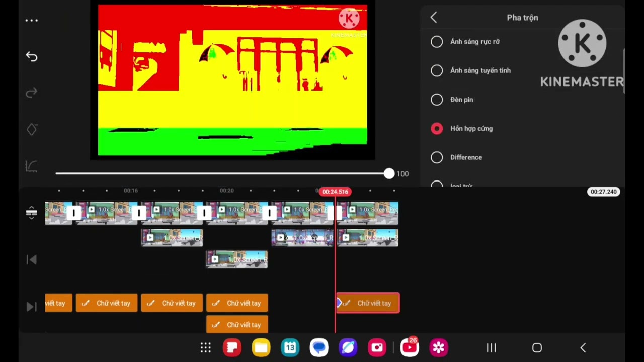Open the red notes app in taskbar

point(232,347)
